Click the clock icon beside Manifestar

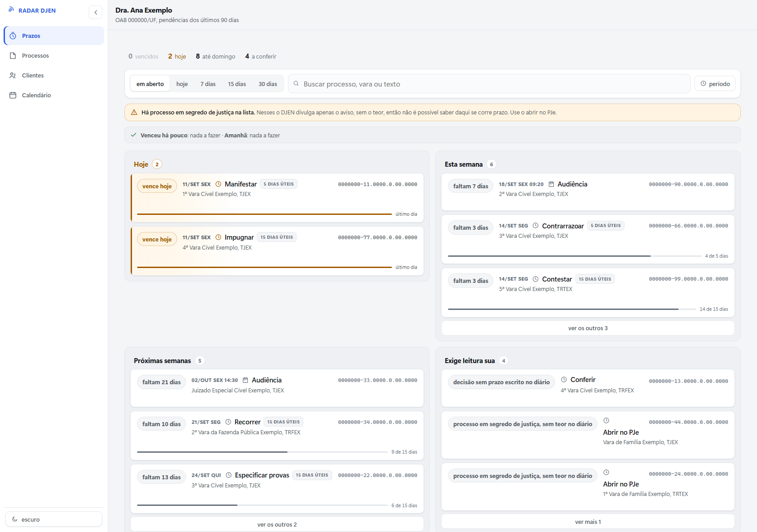(219, 184)
